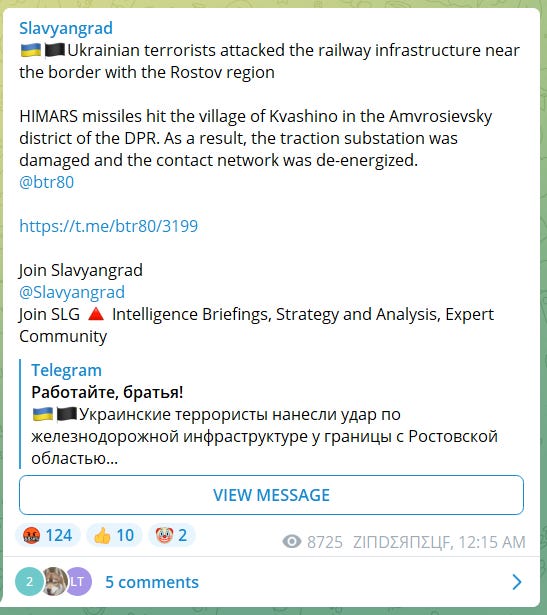This screenshot has width=547, height=615.
Task: Click the commenter avatar labeled LT
Action: click(x=78, y=581)
